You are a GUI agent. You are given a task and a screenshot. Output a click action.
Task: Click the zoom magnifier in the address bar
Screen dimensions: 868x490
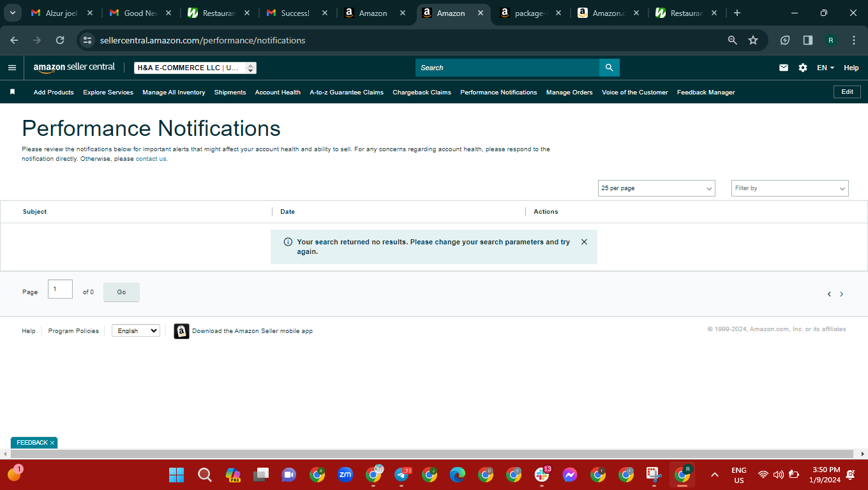pos(733,40)
